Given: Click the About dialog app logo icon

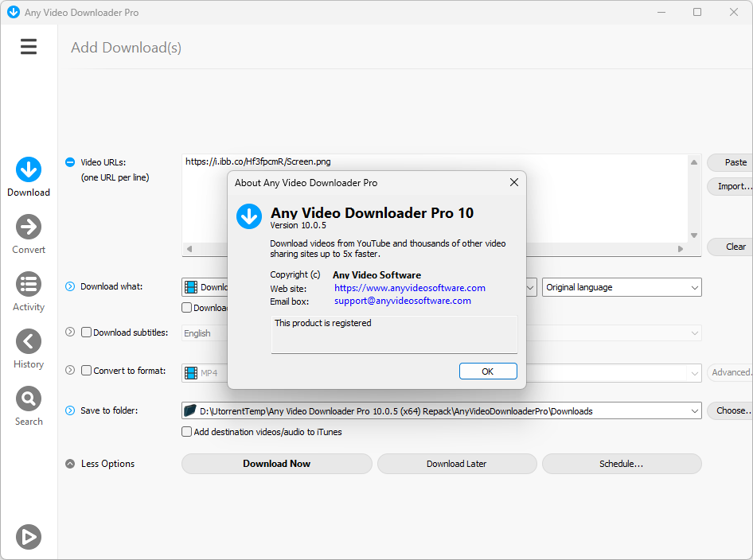Looking at the screenshot, I should (249, 216).
